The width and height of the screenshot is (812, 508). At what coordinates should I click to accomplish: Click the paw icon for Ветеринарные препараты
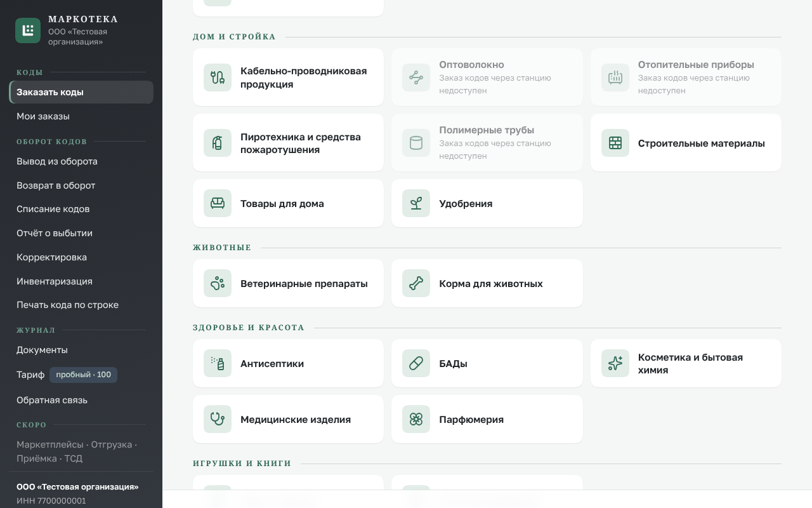click(218, 283)
